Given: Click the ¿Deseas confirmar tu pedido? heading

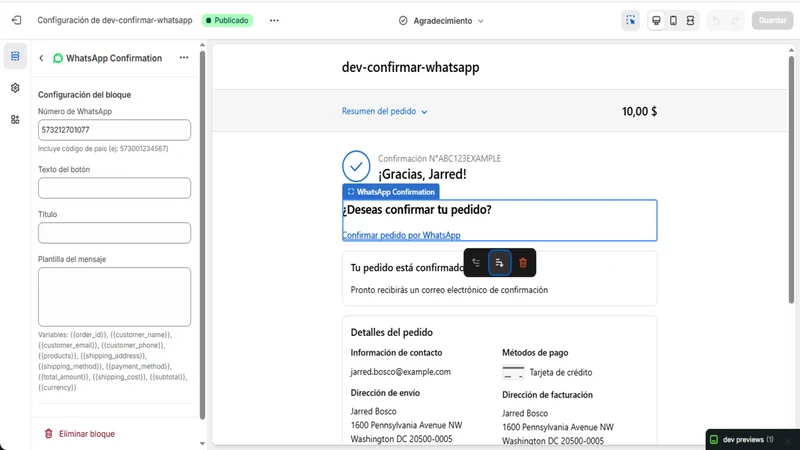Looking at the screenshot, I should point(417,210).
